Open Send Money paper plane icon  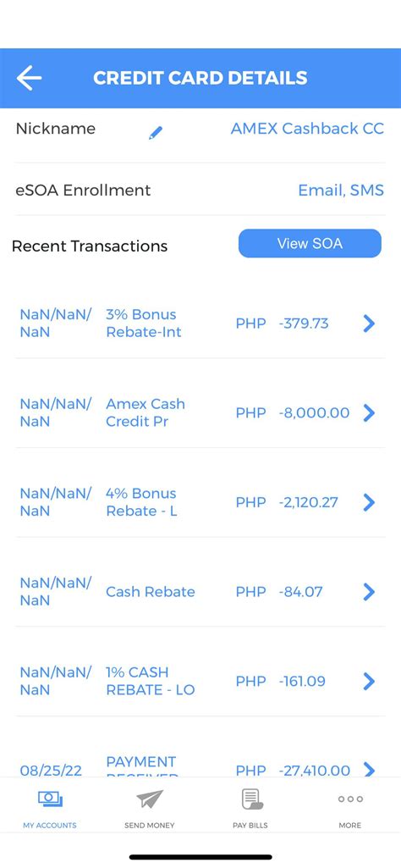pos(150,799)
